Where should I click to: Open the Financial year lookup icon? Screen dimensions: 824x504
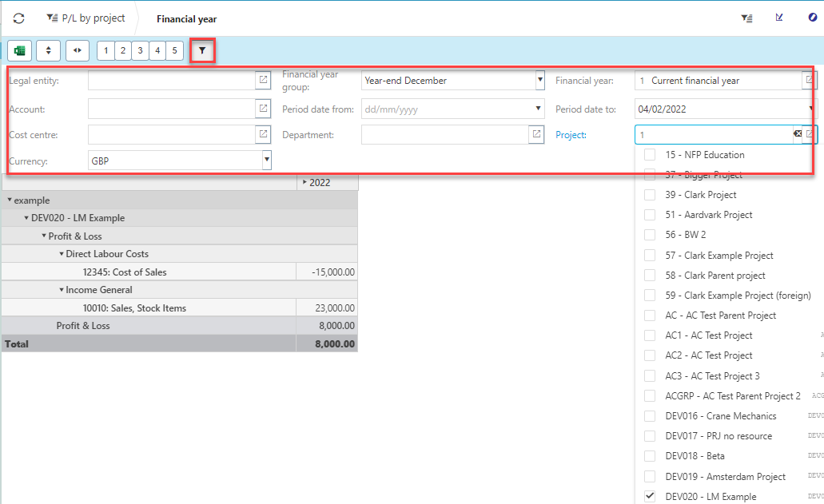point(810,80)
